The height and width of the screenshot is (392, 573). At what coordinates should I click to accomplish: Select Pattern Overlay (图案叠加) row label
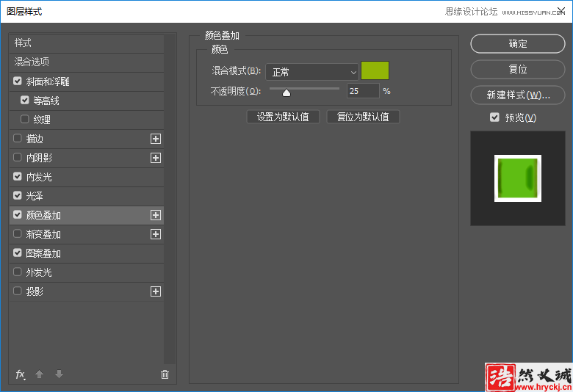[x=43, y=253]
